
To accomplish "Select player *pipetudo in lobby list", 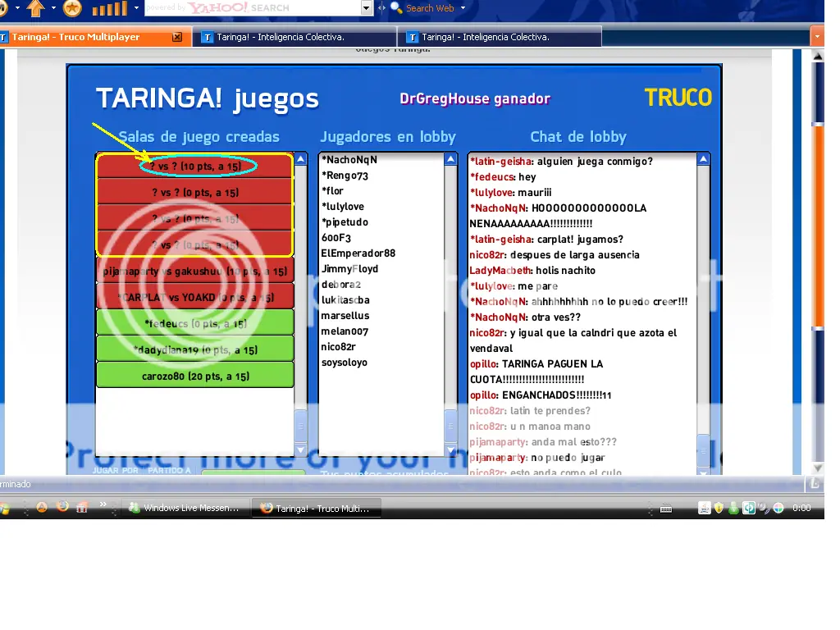I will coord(345,221).
